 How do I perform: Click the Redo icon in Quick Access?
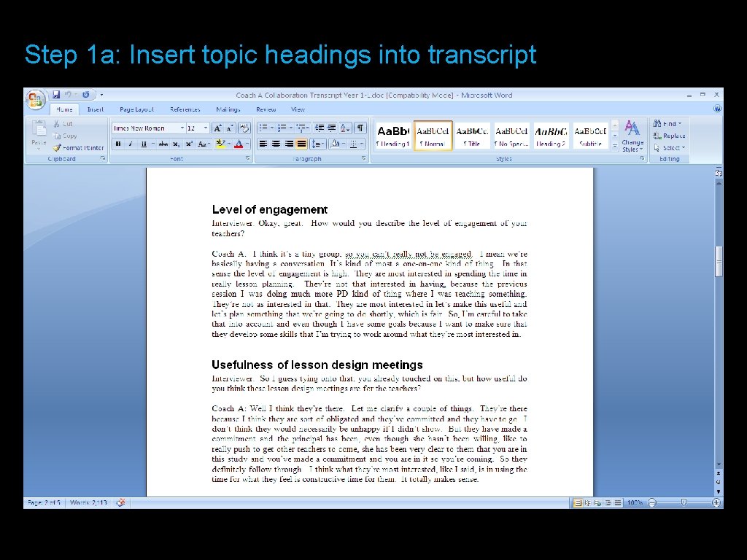(x=86, y=95)
